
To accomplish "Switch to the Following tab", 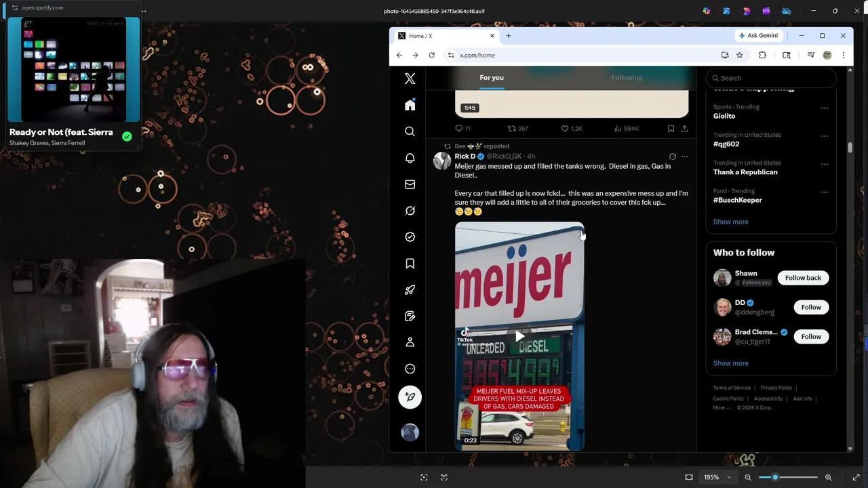I will 627,77.
